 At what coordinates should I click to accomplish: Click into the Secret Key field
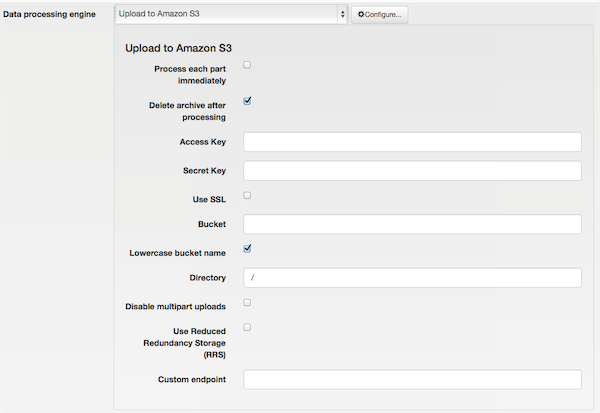click(x=412, y=171)
